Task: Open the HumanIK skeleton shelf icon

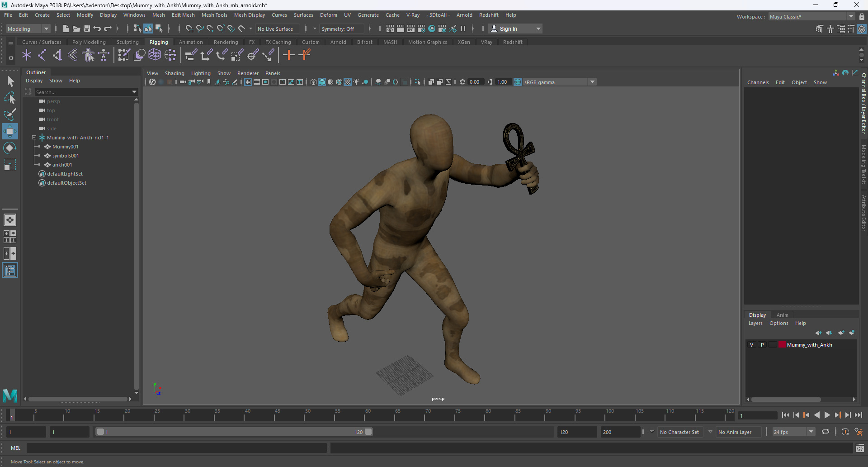Action: click(104, 55)
